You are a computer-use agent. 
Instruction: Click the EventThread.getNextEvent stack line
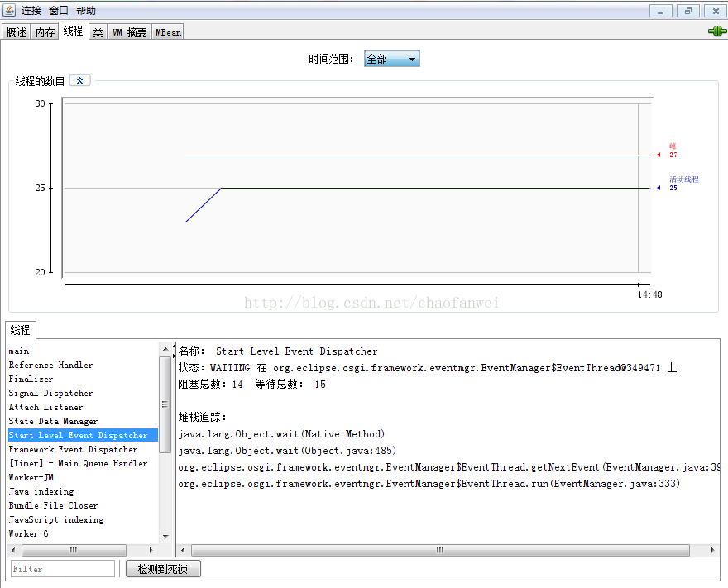[448, 467]
